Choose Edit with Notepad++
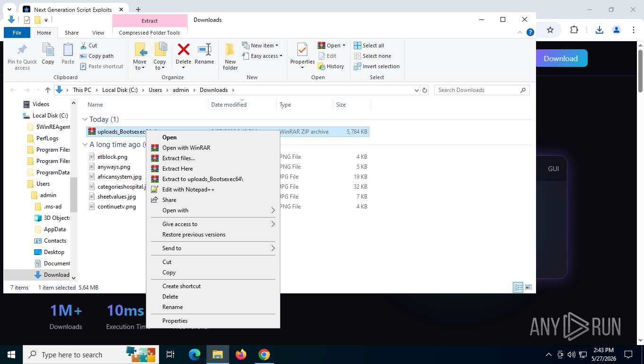Screen dimensions: 644x364 click(x=213, y=190)
